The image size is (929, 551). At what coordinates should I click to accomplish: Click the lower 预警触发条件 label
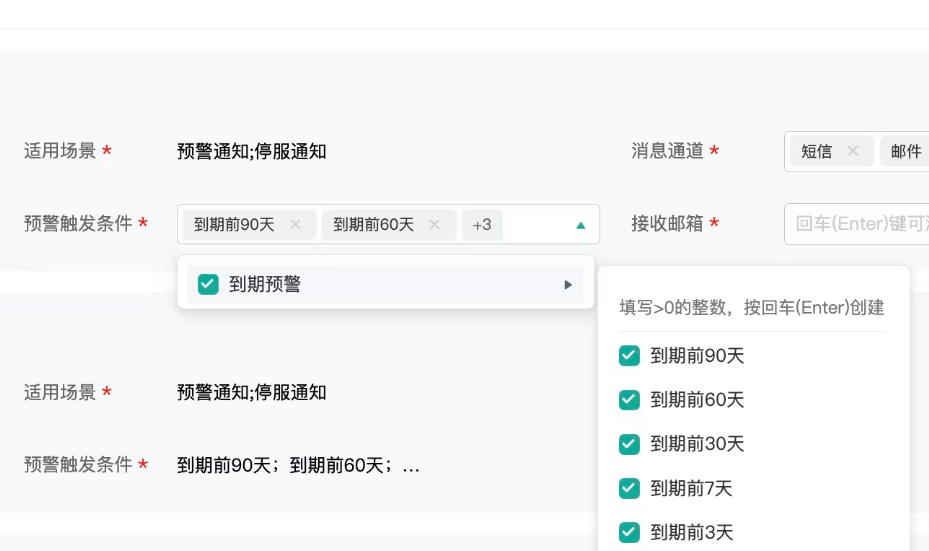(78, 464)
